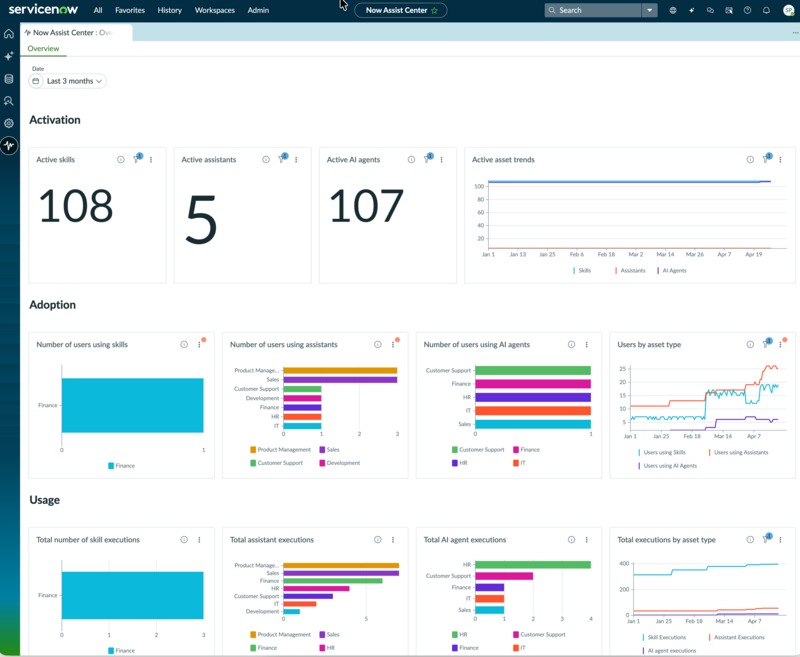Click filter icon on Total executions by asset type
The width and height of the screenshot is (800, 657).
coord(766,539)
